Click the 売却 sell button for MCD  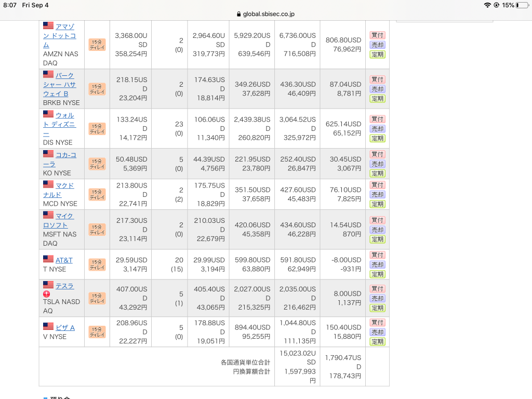coord(377,194)
